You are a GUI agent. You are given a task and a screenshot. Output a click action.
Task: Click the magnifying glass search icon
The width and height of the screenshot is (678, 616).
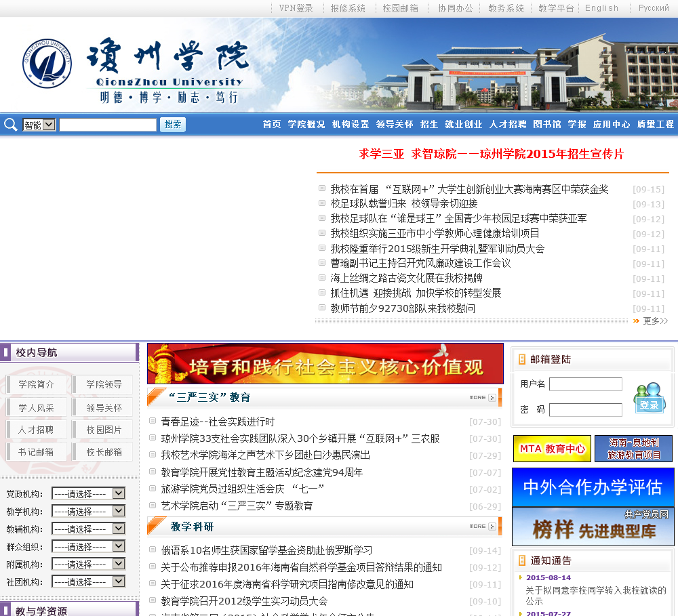(x=10, y=125)
